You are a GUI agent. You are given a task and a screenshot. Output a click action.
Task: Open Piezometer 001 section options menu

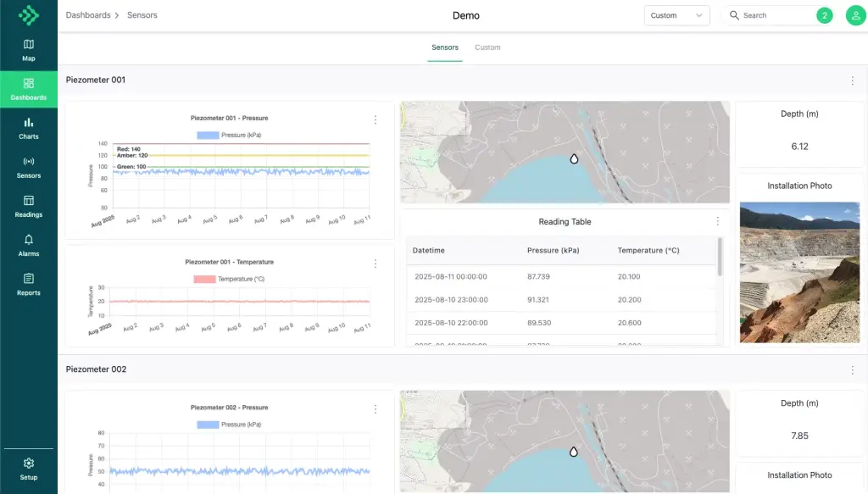pyautogui.click(x=853, y=80)
